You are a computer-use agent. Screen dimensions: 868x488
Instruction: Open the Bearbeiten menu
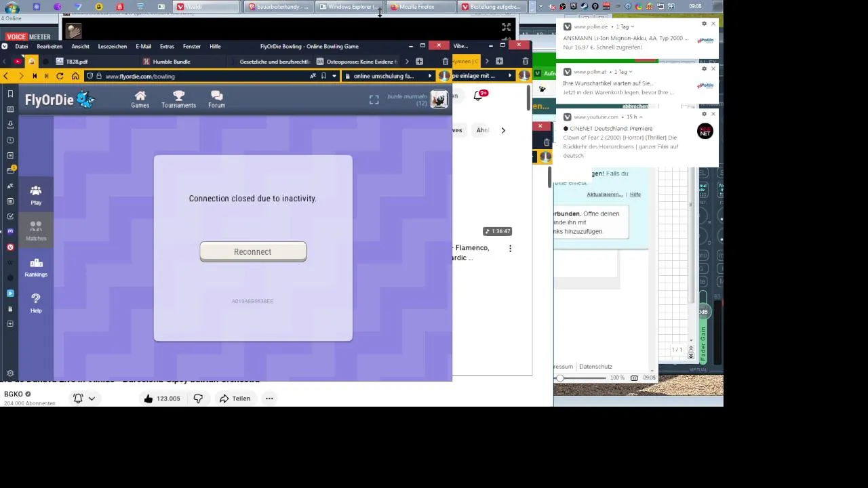50,46
